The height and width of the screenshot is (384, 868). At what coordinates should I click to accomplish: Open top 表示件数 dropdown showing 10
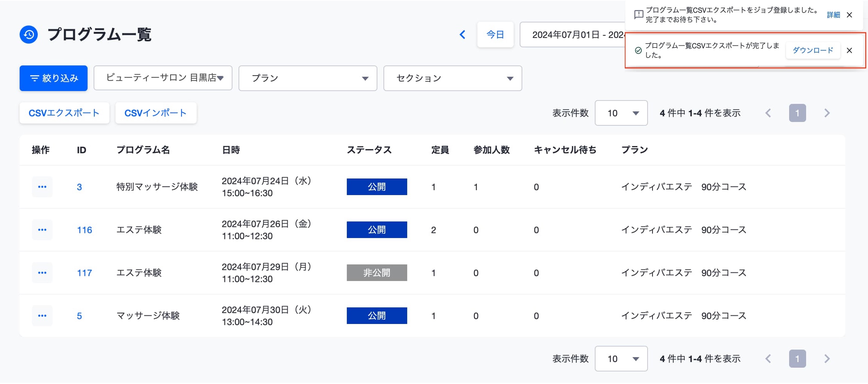[621, 113]
